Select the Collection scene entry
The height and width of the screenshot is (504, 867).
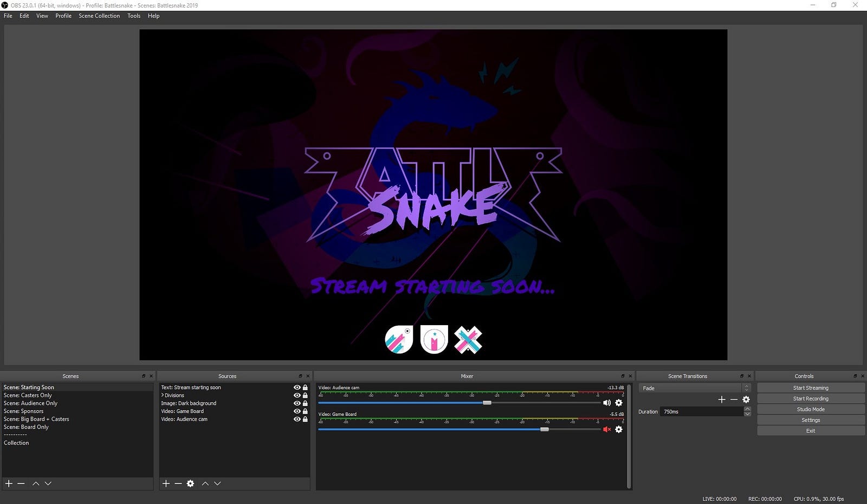pos(77,443)
